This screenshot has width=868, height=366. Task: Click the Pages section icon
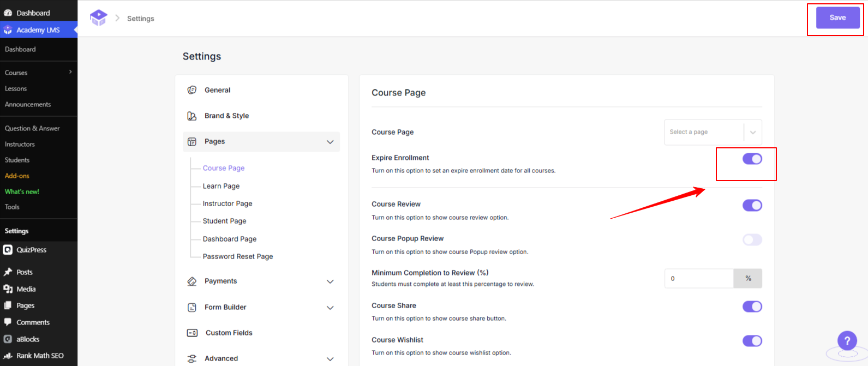click(192, 142)
